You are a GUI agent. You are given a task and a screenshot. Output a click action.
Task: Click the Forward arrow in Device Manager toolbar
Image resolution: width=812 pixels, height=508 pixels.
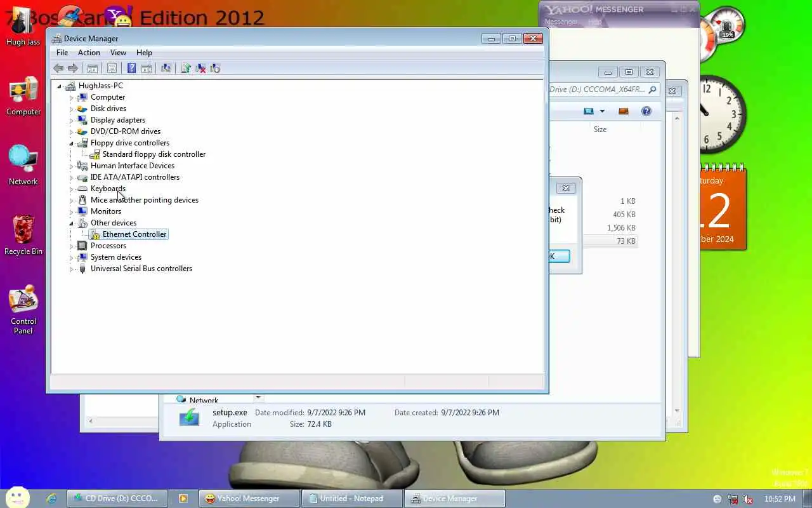click(73, 69)
